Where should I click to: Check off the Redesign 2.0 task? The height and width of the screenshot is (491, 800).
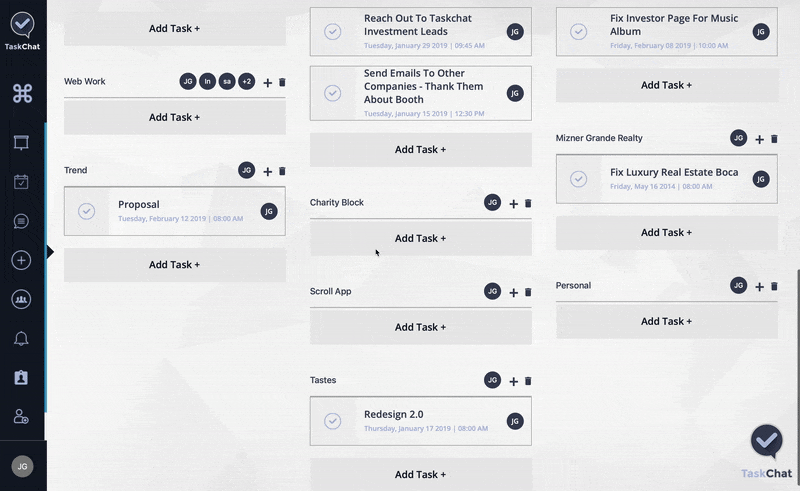(333, 421)
